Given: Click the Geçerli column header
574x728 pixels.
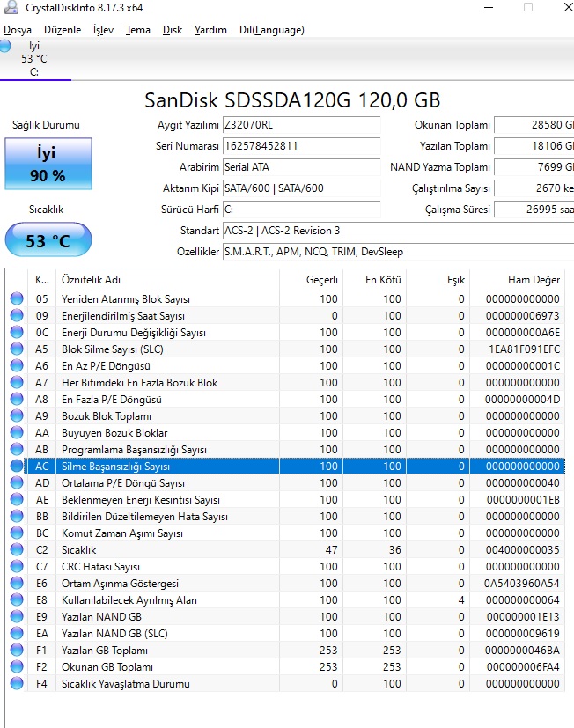Looking at the screenshot, I should (x=311, y=280).
